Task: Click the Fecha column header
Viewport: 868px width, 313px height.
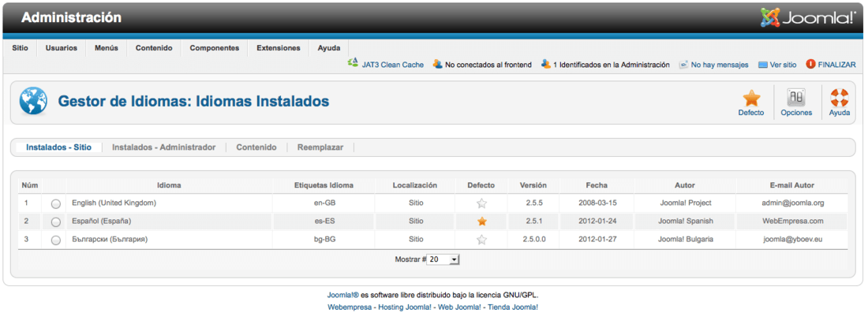Action: [597, 185]
